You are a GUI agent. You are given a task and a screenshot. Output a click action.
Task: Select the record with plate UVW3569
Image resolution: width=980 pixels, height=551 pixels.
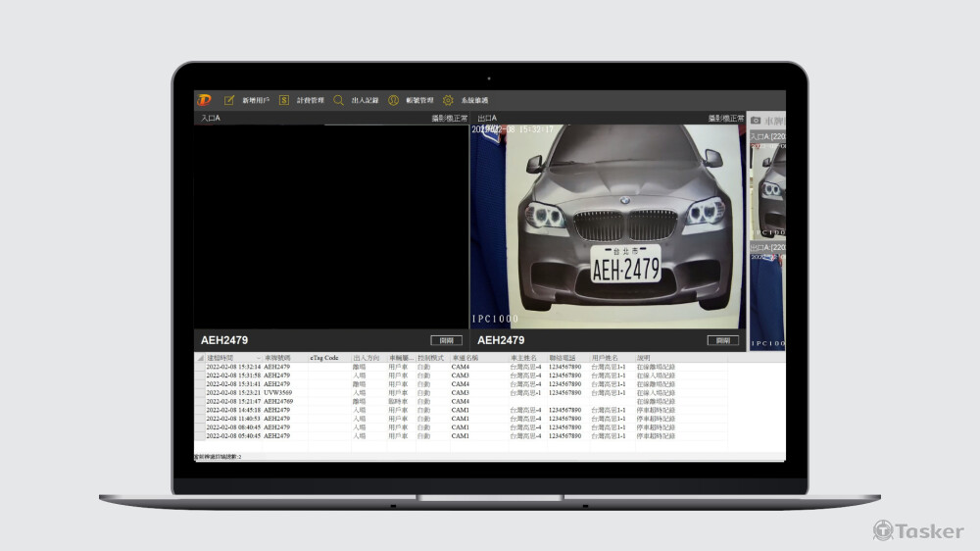(279, 392)
